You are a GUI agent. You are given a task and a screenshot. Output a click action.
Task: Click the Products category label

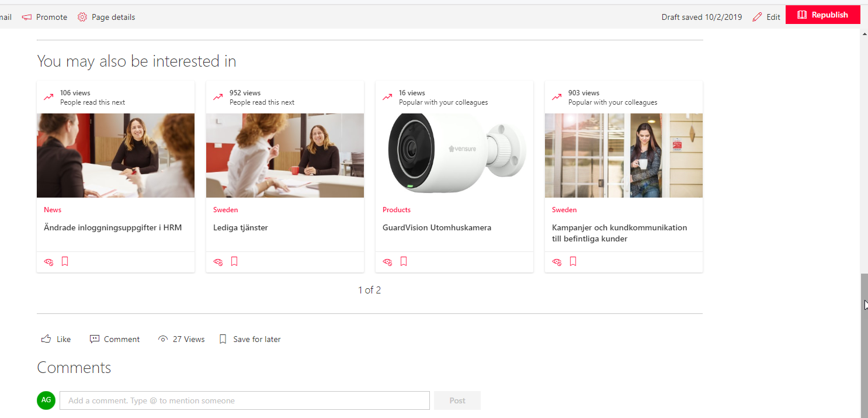[x=397, y=210]
